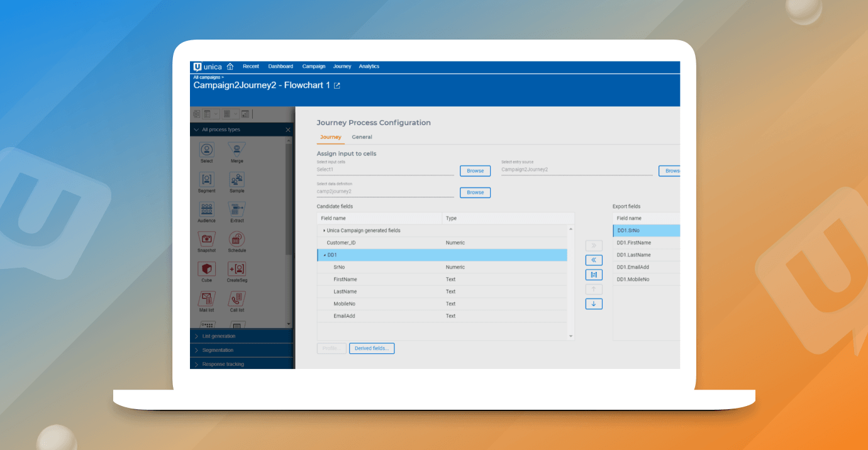Follow the All campaigns breadcrumb link
The width and height of the screenshot is (868, 450).
pos(208,77)
